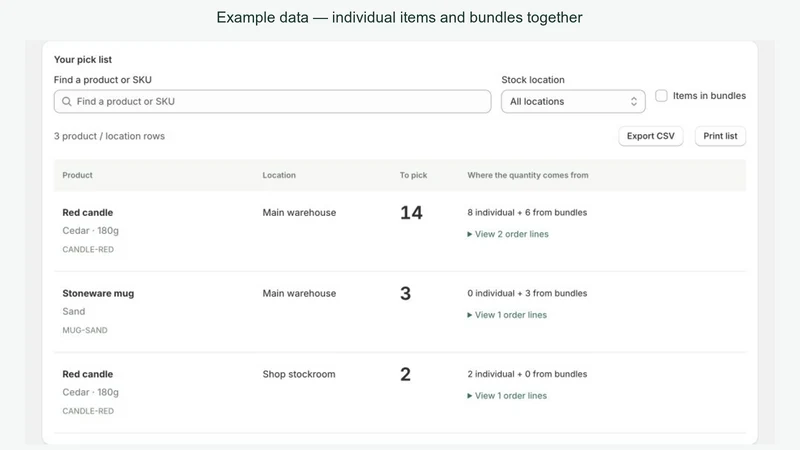Click the search magnifier icon
The width and height of the screenshot is (800, 450).
(x=66, y=102)
